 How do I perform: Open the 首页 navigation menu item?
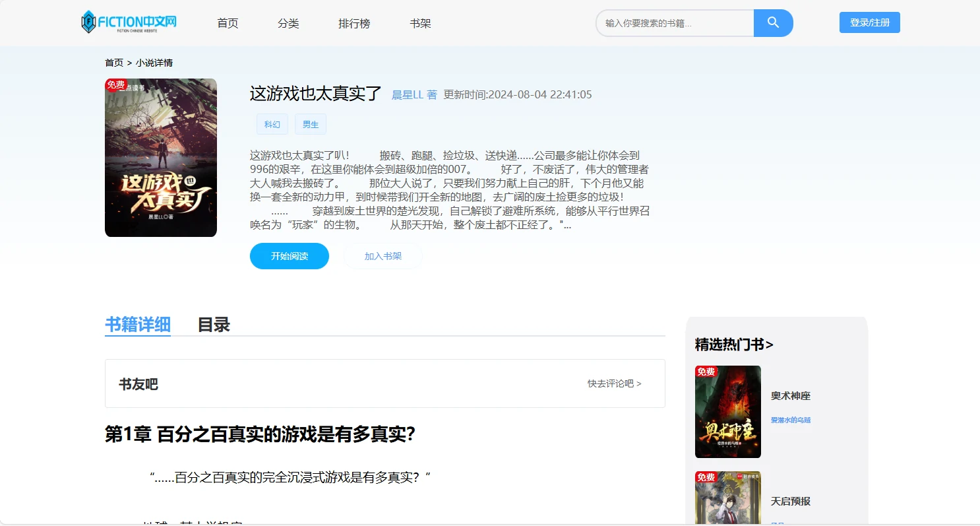[x=228, y=24]
